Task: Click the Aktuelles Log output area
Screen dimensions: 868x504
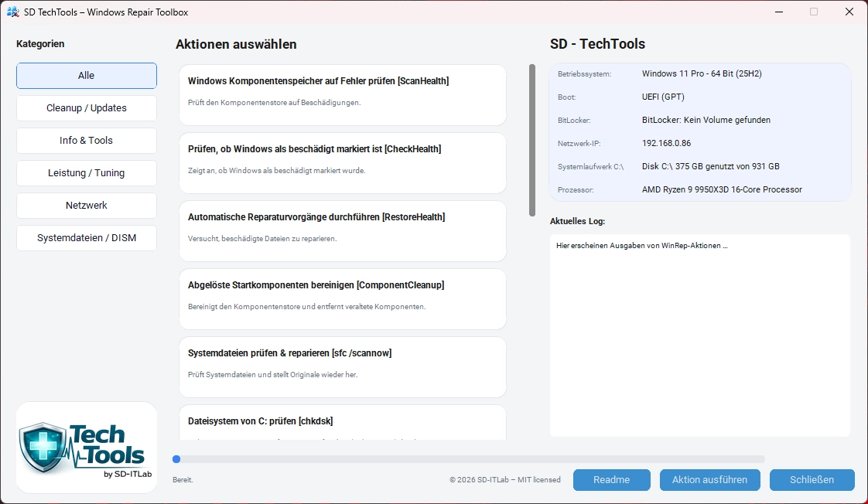Action: 699,335
